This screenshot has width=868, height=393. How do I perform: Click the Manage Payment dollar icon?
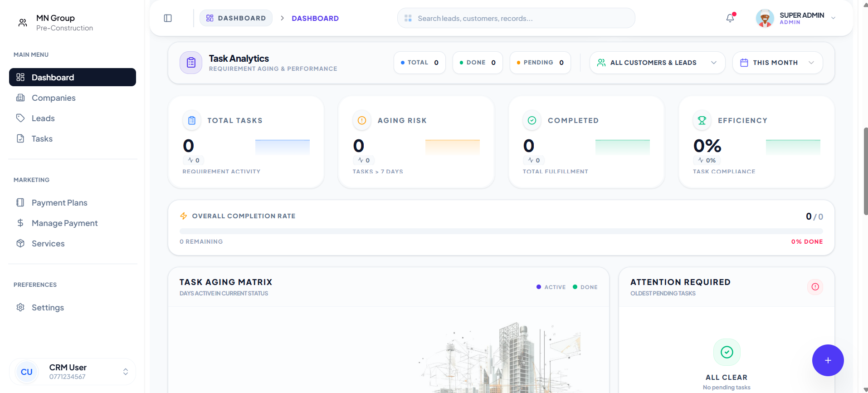coord(20,223)
